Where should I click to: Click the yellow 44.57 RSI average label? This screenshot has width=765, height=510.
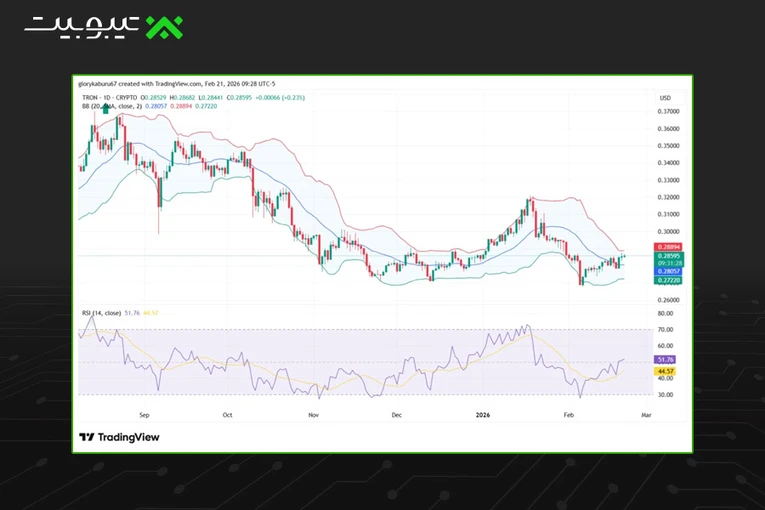[x=664, y=371]
